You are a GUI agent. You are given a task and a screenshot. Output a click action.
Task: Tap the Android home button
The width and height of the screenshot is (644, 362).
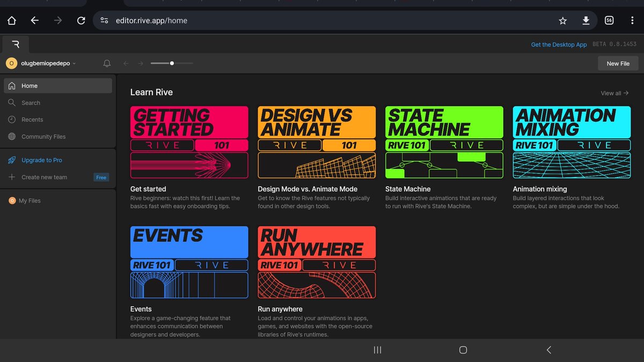tap(463, 350)
